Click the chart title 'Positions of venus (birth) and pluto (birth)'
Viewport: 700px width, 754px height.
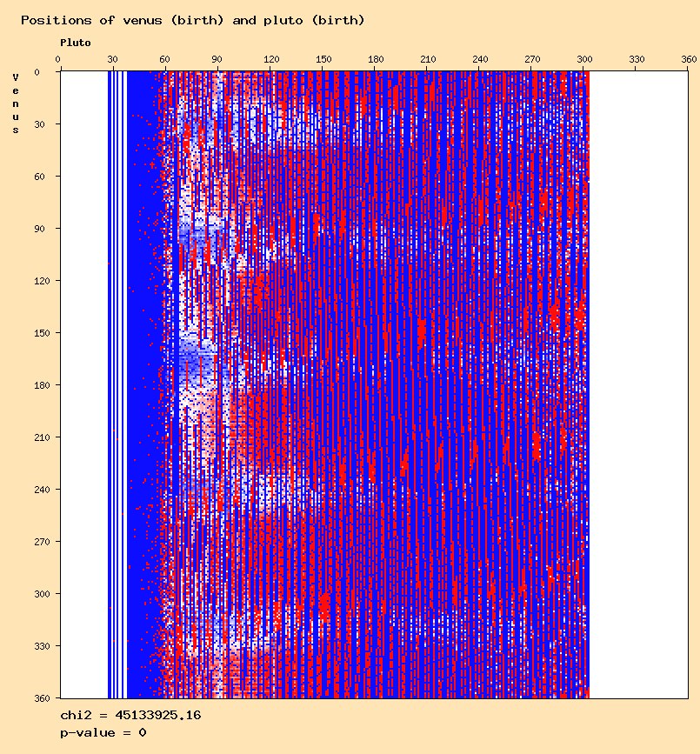pyautogui.click(x=192, y=21)
